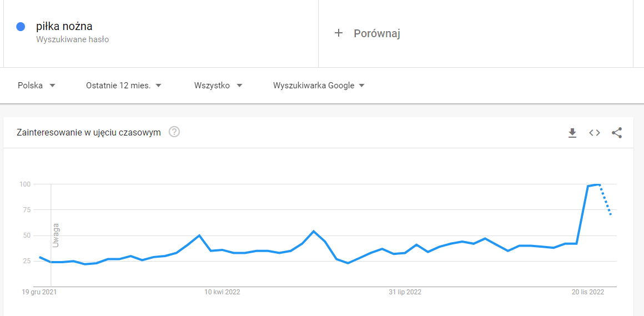Click Zainteresowanie w ujęciu czasowym heading
644x316 pixels.
(89, 132)
